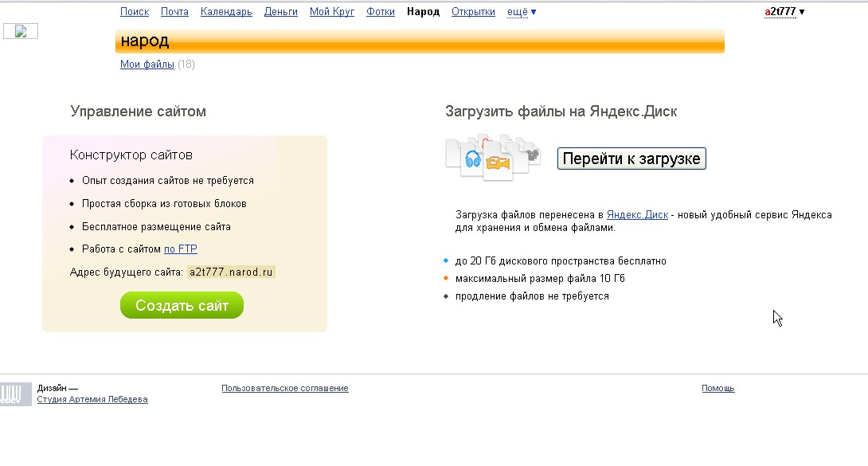Open the Мои файлы link

coord(147,65)
